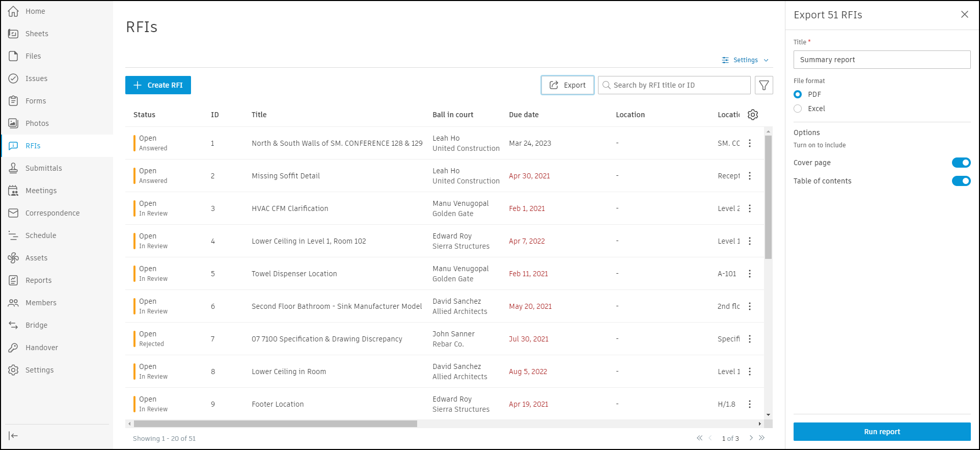Click the Bridge arrows icon
This screenshot has height=450, width=980.
click(x=13, y=325)
